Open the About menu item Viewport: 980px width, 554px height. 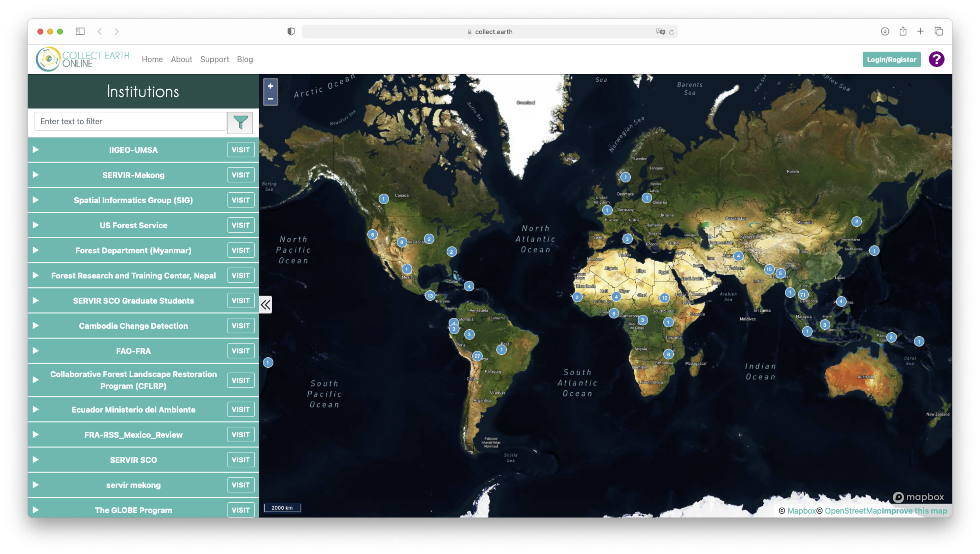181,59
